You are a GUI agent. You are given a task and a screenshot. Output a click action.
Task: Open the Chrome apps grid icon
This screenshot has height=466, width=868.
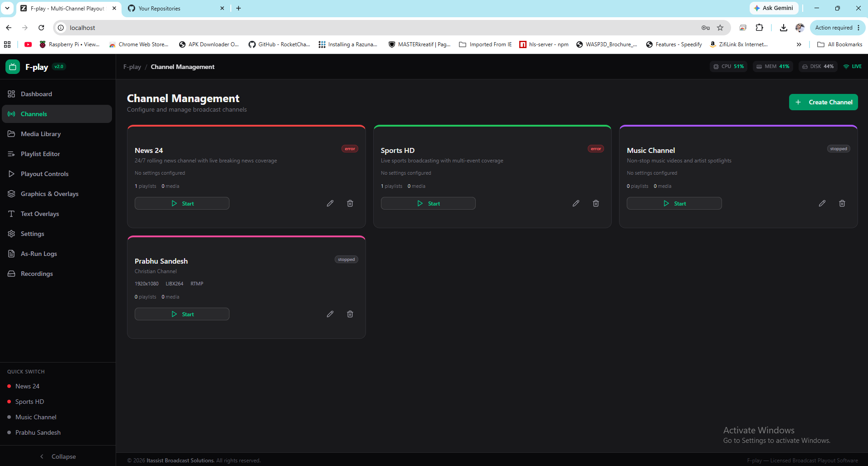pos(7,44)
